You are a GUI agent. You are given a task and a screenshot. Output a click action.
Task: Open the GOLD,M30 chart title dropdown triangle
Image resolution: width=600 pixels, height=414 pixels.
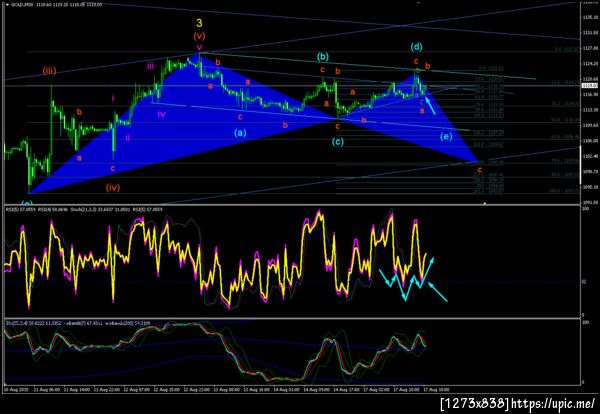(8, 5)
